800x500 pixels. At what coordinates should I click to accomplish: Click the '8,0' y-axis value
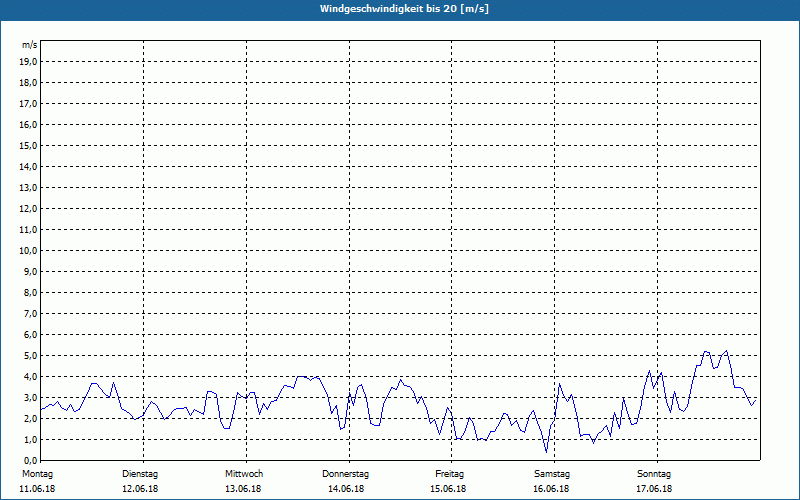(30, 292)
